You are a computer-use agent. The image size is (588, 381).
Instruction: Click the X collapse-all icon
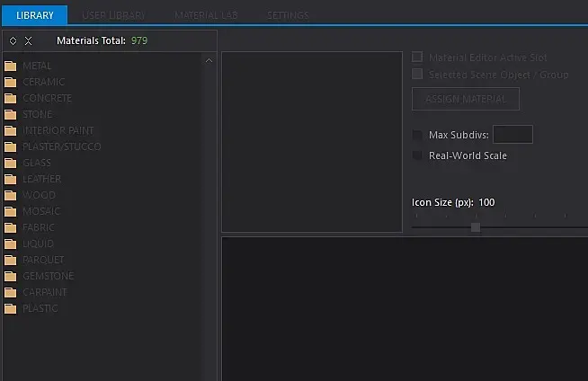(x=28, y=40)
